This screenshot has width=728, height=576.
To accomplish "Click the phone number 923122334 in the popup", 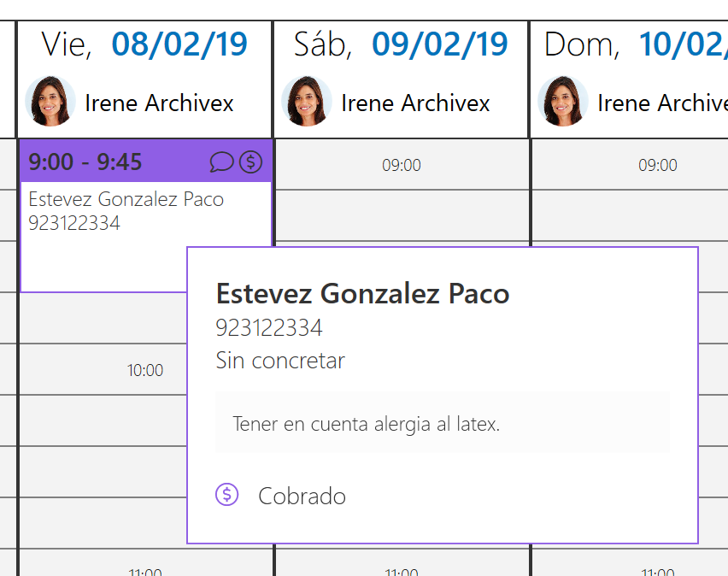I will [x=268, y=327].
